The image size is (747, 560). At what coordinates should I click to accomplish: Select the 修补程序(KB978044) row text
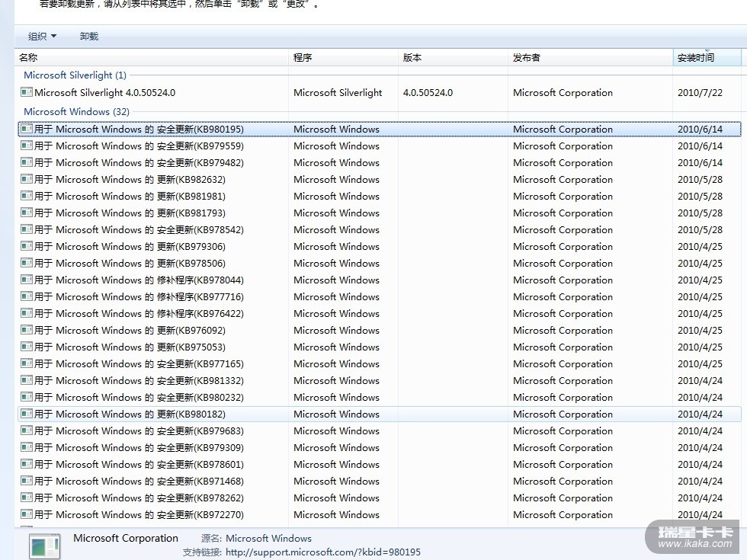tap(139, 280)
